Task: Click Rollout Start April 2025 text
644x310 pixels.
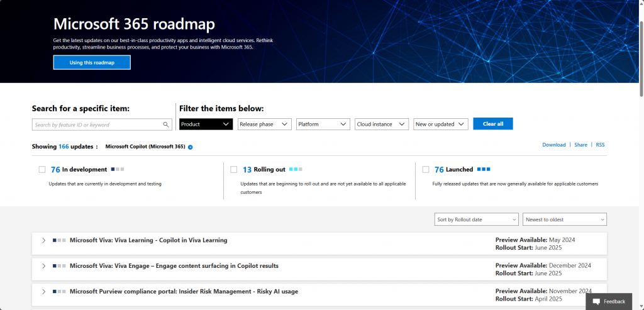Action: coord(528,299)
